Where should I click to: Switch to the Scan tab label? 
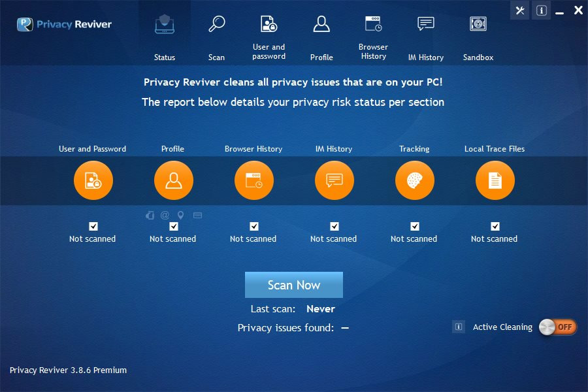coord(216,57)
